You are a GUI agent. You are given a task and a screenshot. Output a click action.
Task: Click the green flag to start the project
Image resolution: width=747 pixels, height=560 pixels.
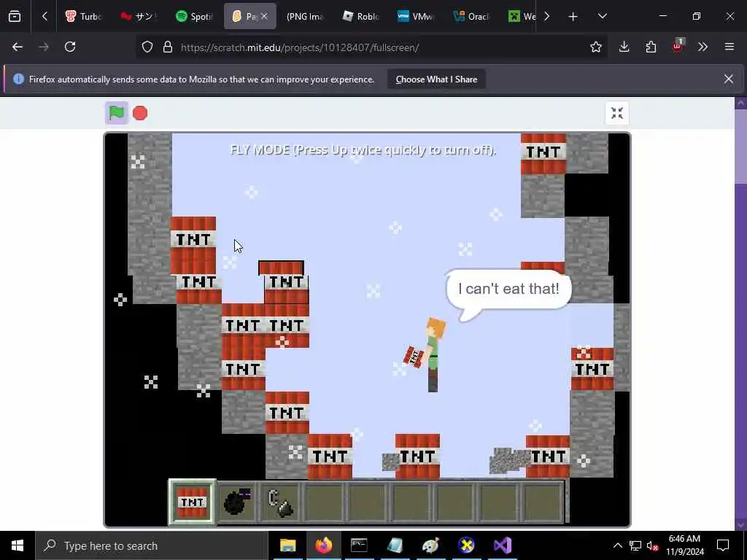click(x=117, y=113)
